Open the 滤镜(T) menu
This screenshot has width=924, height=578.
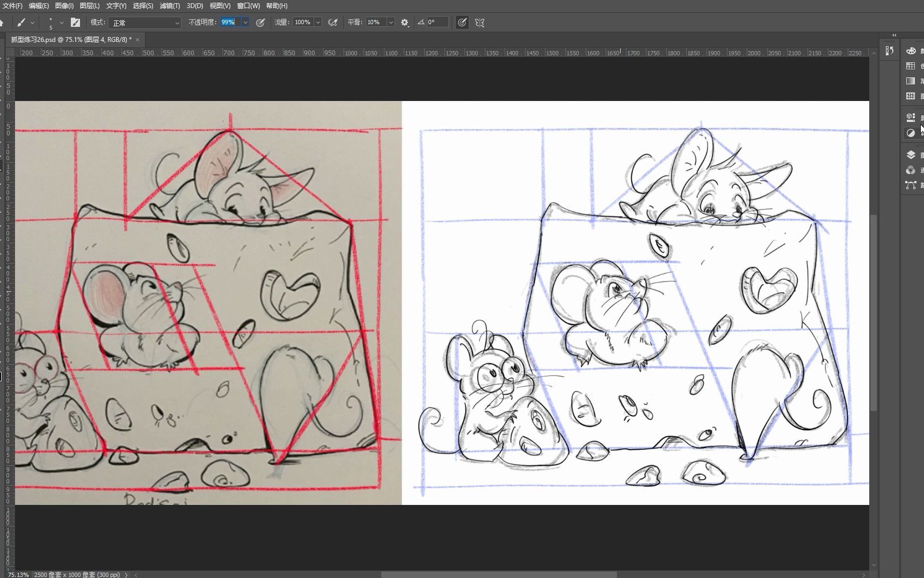(170, 6)
